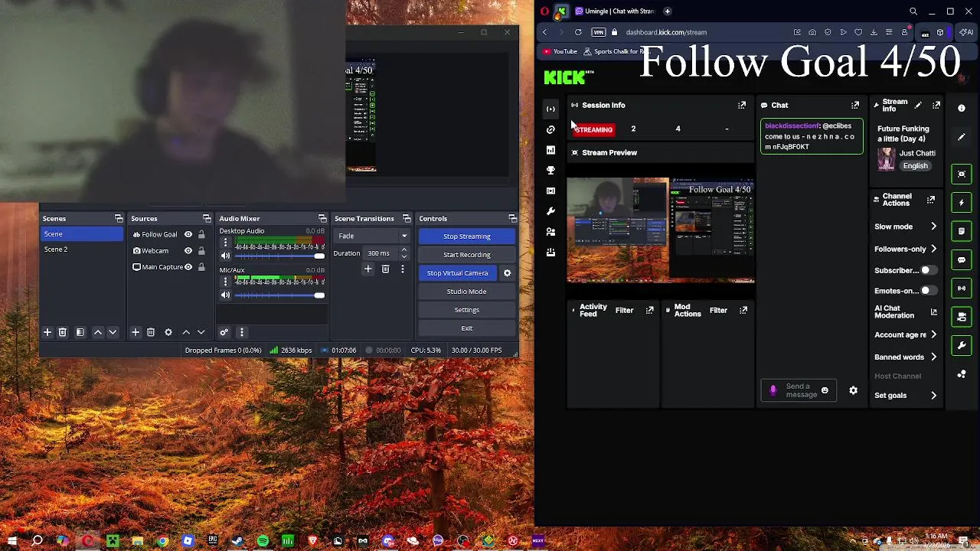
Task: Click Stop Streaming button
Action: coord(466,236)
